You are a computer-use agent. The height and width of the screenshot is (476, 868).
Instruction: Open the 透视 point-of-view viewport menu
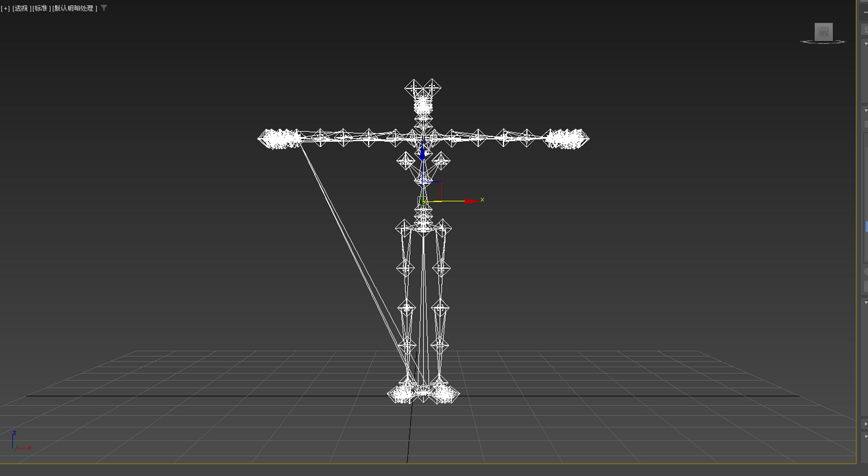(21, 9)
